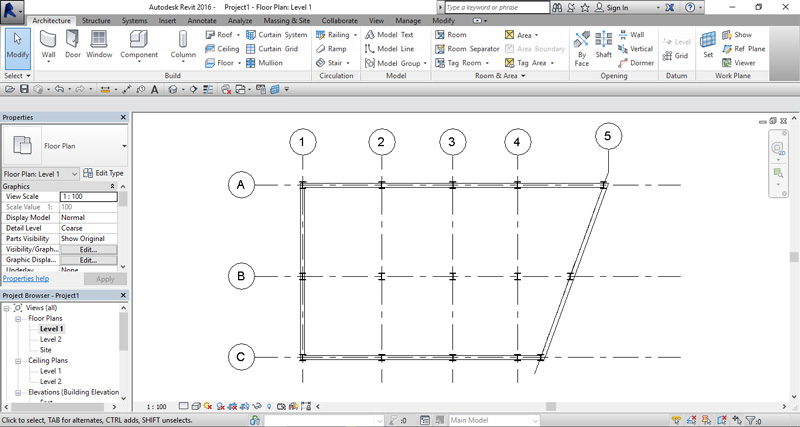The height and width of the screenshot is (427, 800).
Task: Switch to the Annotate ribbon tab
Action: click(202, 21)
